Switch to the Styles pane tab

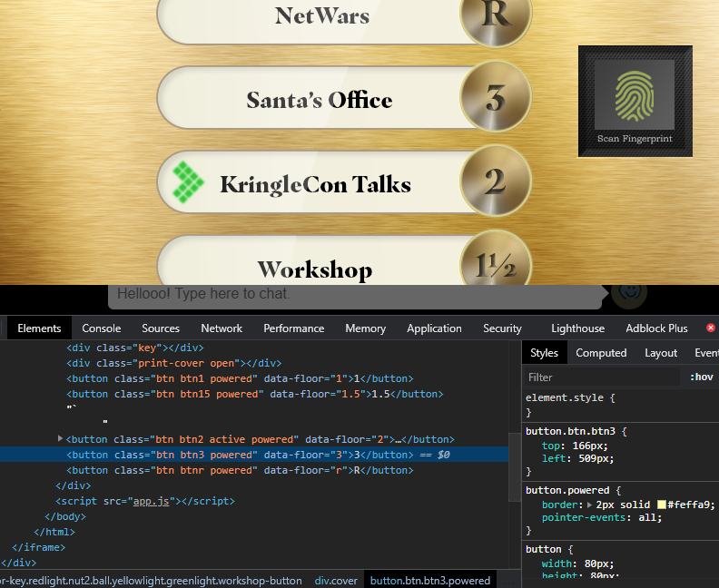tap(545, 352)
